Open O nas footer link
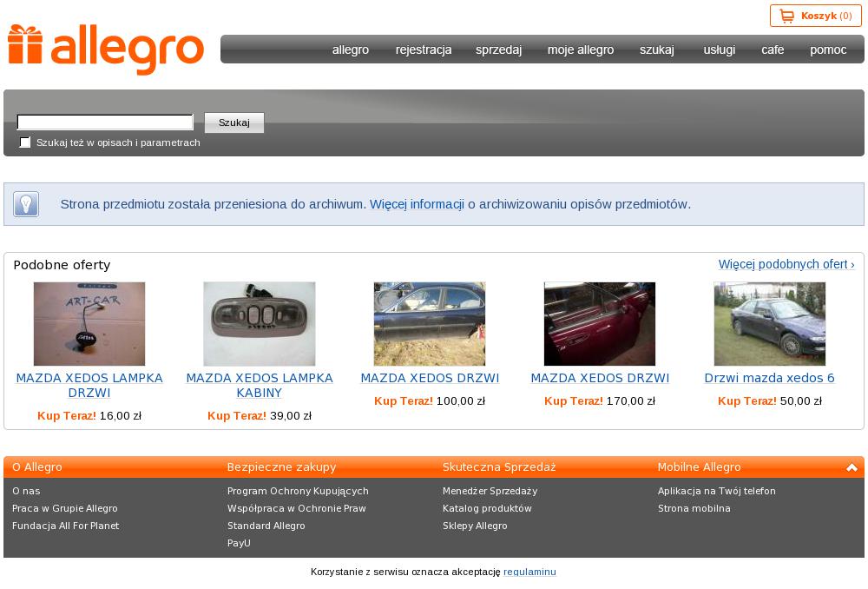Viewport: 868px width, 589px height. (26, 491)
